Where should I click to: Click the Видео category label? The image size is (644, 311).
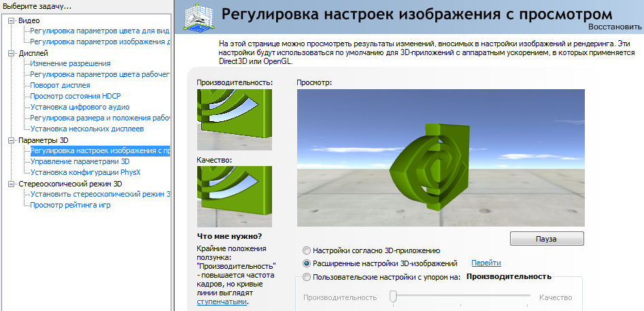[x=29, y=20]
